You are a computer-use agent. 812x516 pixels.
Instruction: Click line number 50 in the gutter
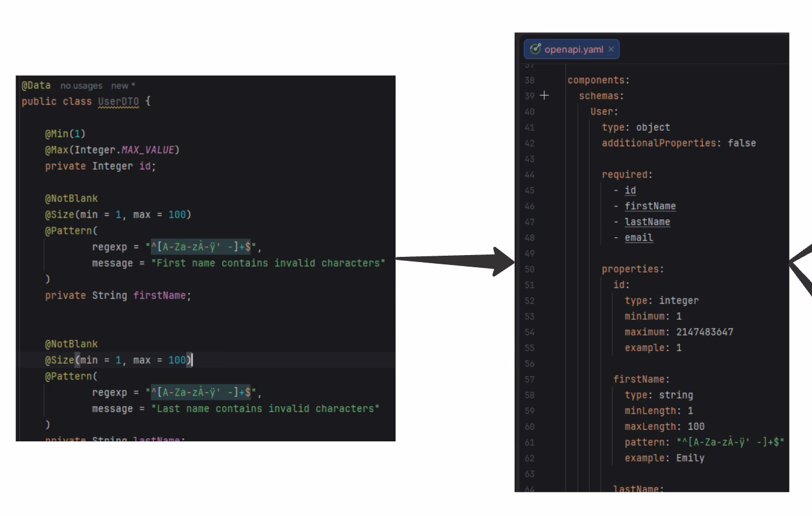click(530, 269)
